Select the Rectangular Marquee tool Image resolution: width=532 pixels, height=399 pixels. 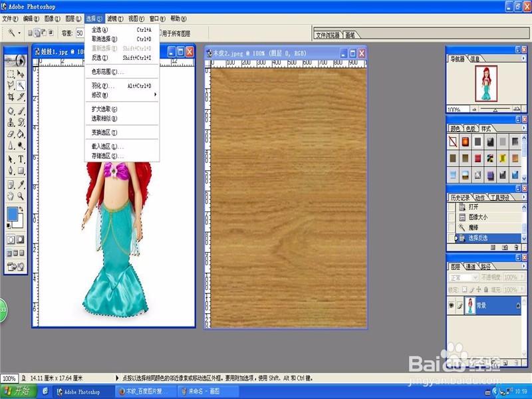click(11, 74)
